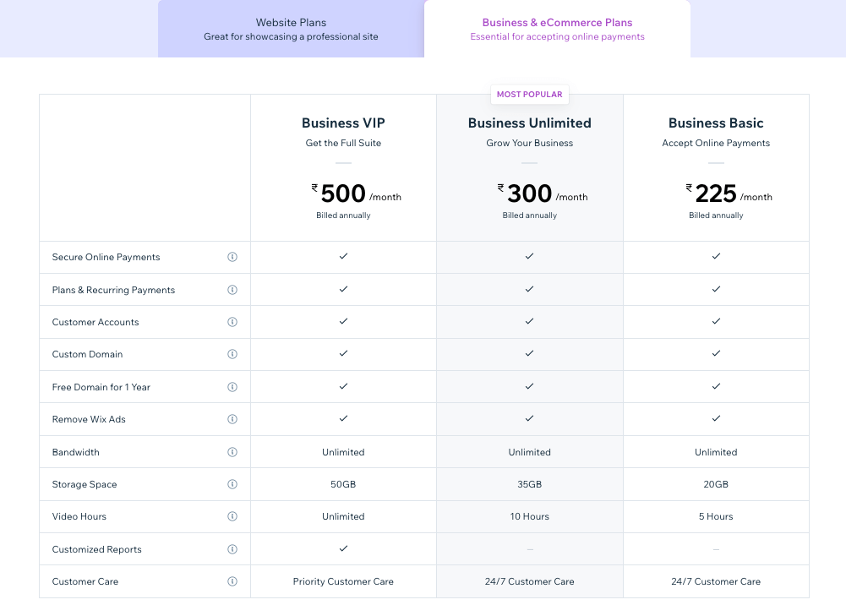Click the Priority Customer Care cell
This screenshot has height=616, width=846.
(x=343, y=581)
